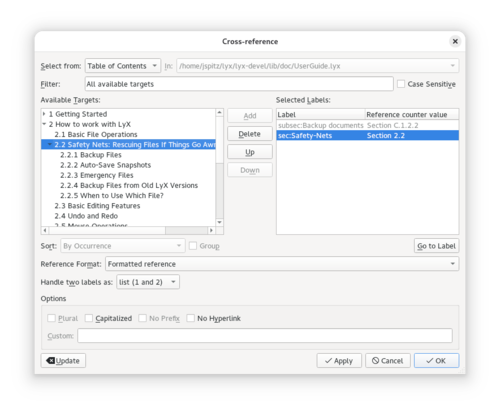
Task: Click the Delete button
Action: [250, 134]
